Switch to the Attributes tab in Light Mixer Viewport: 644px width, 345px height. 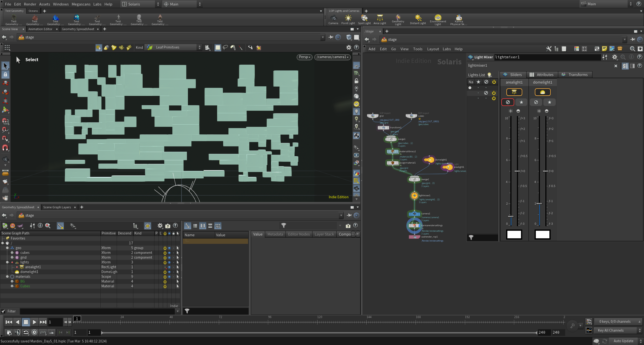(542, 74)
